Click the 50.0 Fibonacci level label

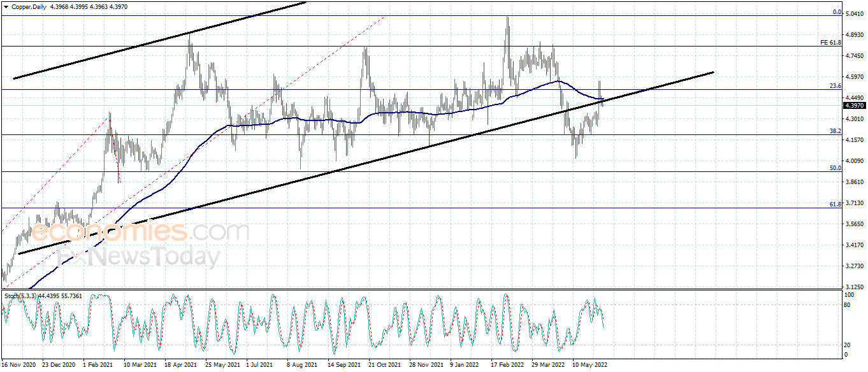[x=835, y=168]
